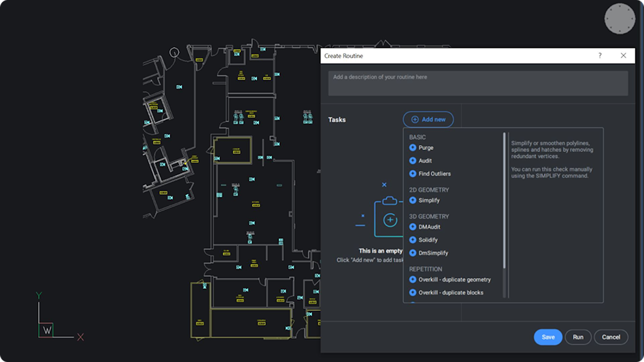This screenshot has width=644, height=362.
Task: Click plus icon beside DmSimplify
Action: click(413, 253)
